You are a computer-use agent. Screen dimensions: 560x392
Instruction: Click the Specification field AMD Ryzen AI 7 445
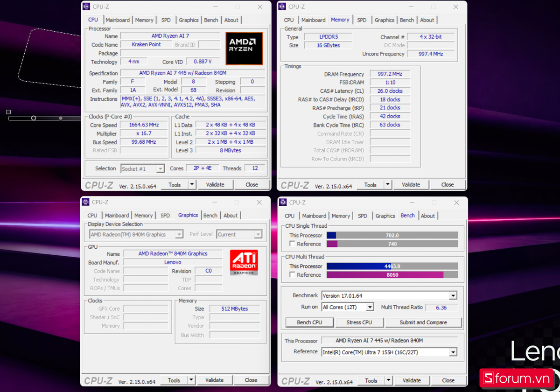point(192,73)
